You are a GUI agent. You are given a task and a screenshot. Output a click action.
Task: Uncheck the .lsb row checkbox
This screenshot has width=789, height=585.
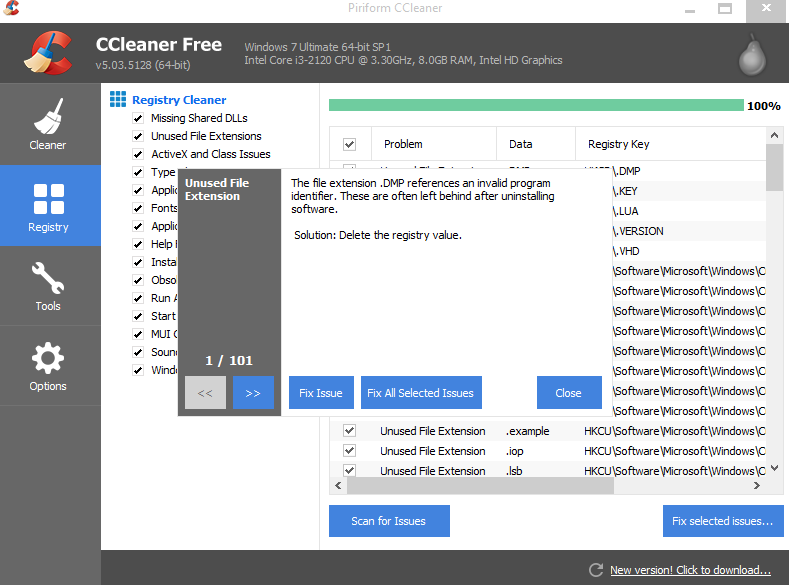point(350,470)
